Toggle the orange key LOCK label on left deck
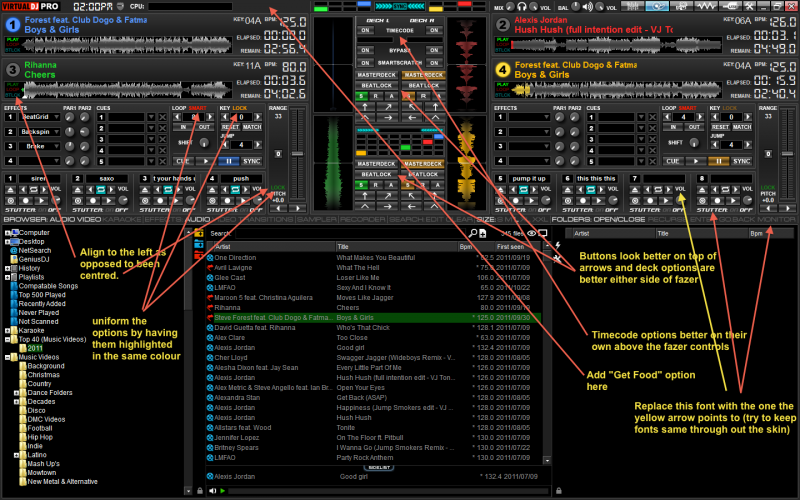Image resolution: width=800 pixels, height=500 pixels. 240,108
